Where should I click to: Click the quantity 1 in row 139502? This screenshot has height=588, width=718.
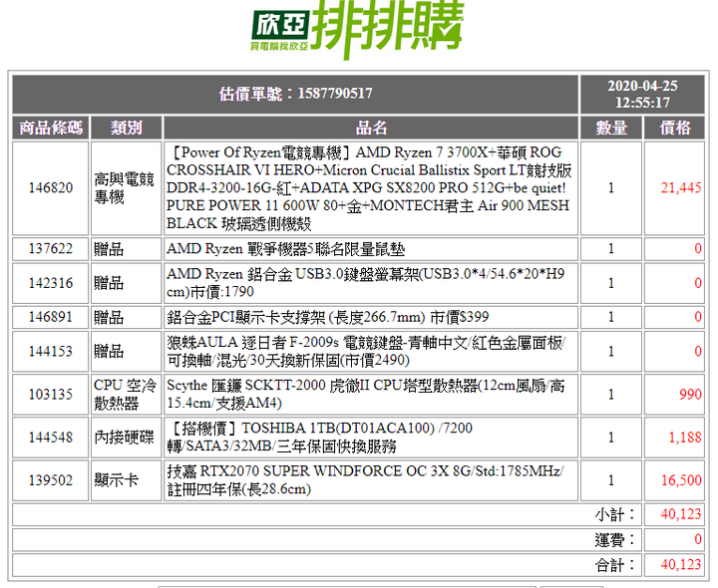(611, 480)
